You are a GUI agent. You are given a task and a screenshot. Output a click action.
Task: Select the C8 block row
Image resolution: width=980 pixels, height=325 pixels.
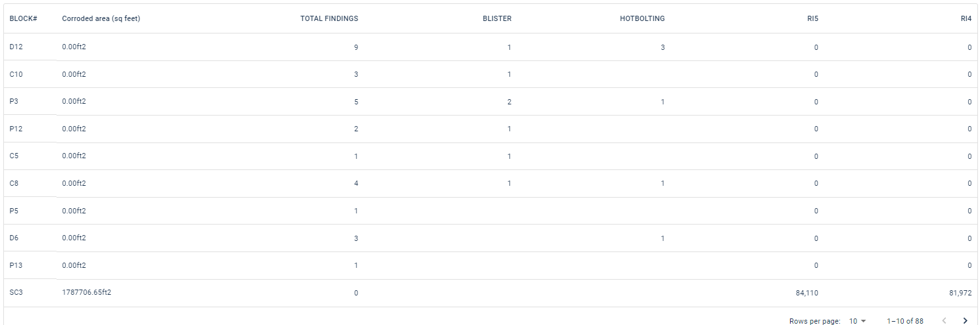14,183
